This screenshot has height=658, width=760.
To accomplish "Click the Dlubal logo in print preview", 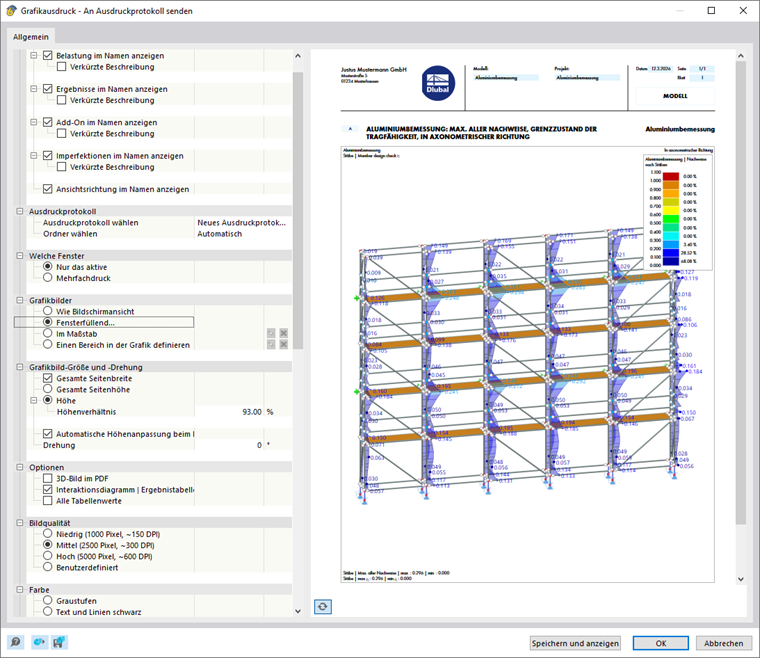I will (438, 83).
